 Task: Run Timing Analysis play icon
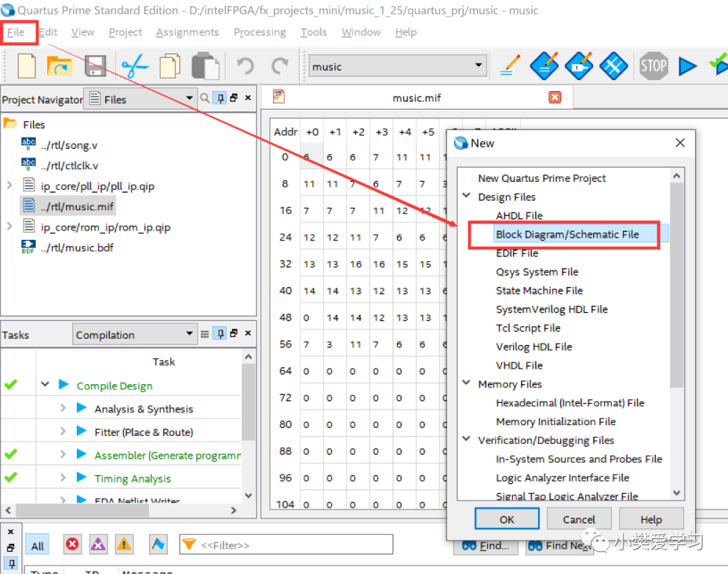[82, 478]
